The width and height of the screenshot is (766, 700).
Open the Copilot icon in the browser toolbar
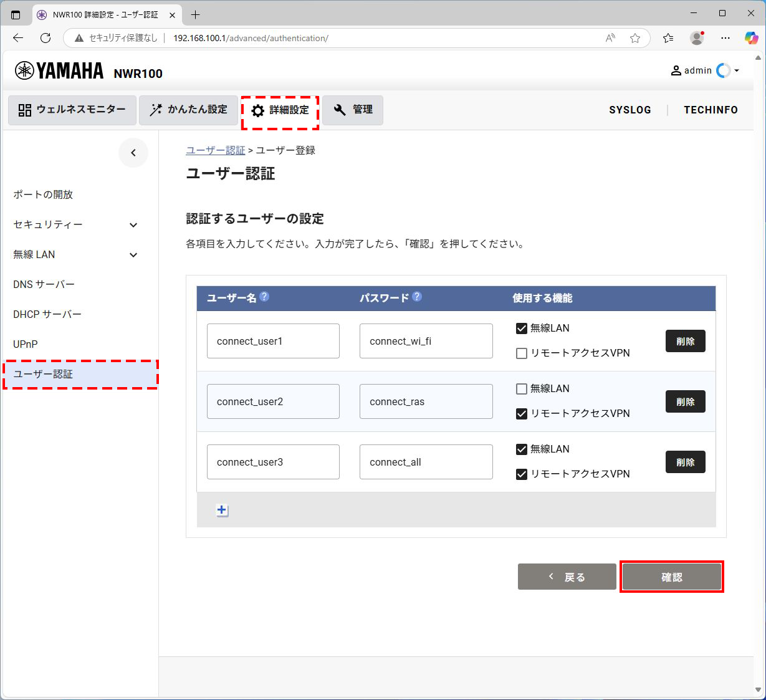tap(751, 38)
